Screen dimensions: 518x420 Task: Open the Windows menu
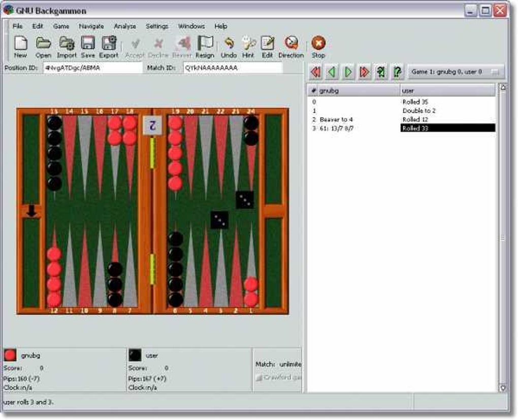click(191, 26)
